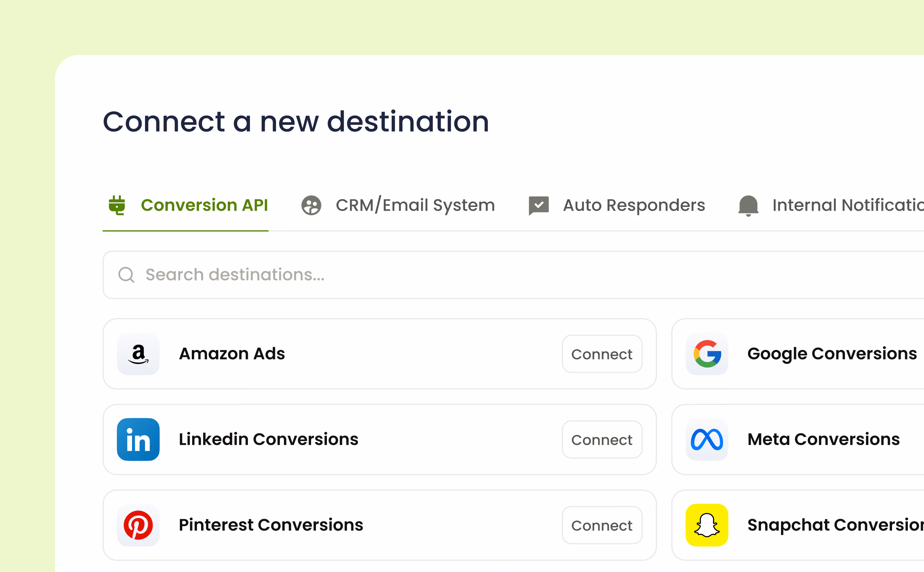Click the green plug icon
Image resolution: width=924 pixels, height=572 pixels.
(x=117, y=205)
